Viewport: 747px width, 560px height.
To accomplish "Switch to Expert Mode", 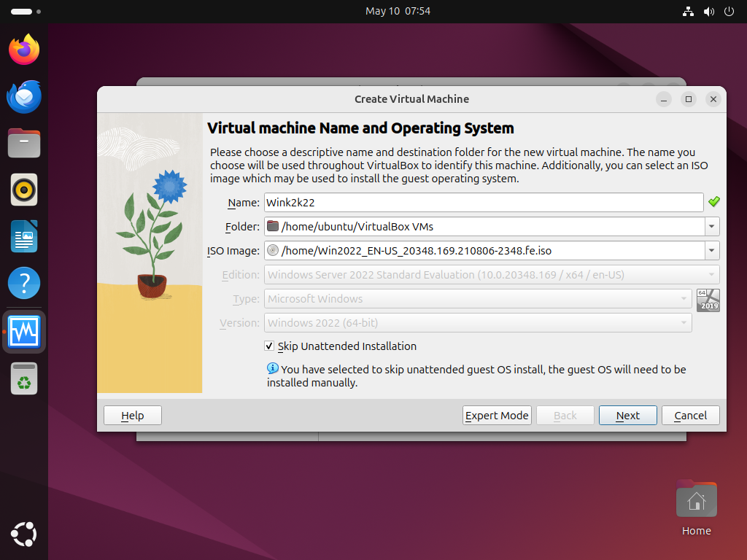I will 497,415.
